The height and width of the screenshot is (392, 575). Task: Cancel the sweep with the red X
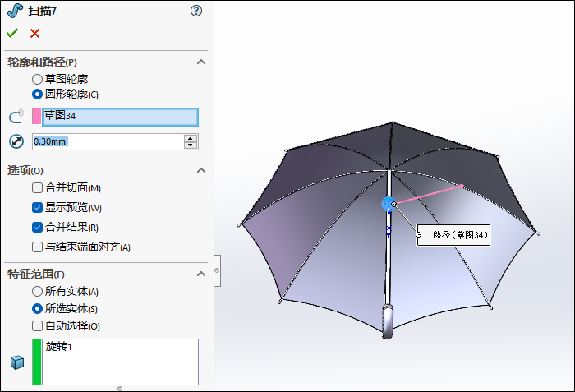pyautogui.click(x=34, y=34)
